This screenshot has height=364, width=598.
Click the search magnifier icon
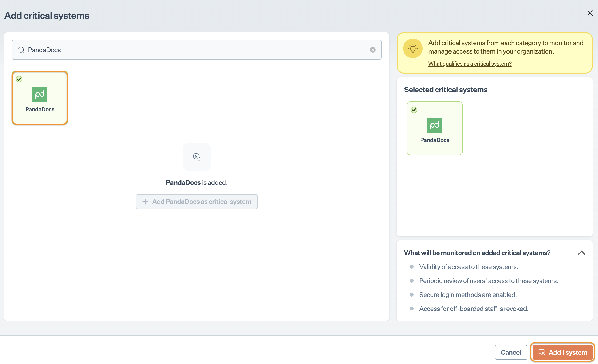click(x=21, y=50)
